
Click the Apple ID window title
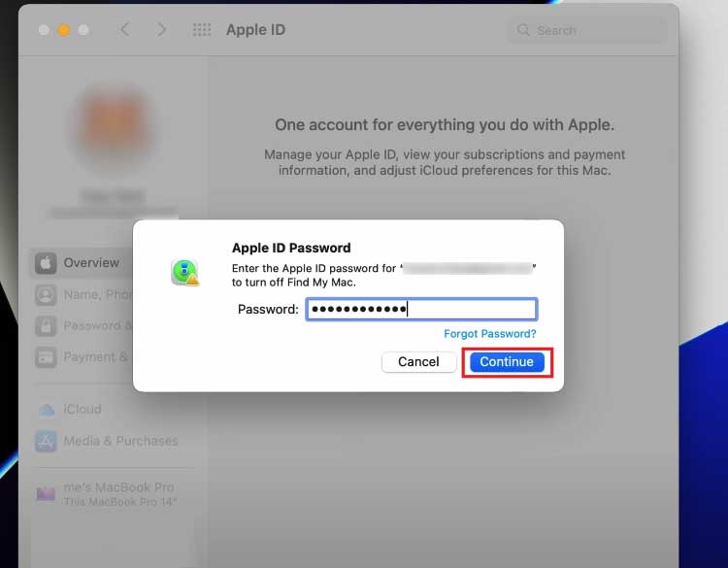(x=256, y=30)
